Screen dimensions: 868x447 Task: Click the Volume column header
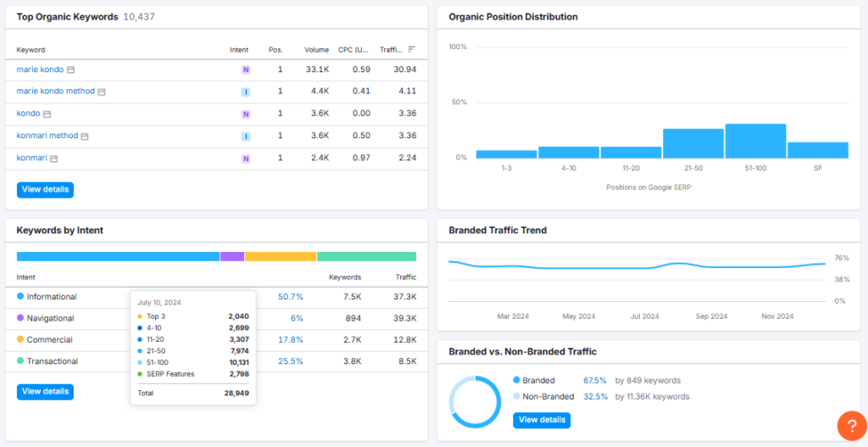coord(317,50)
